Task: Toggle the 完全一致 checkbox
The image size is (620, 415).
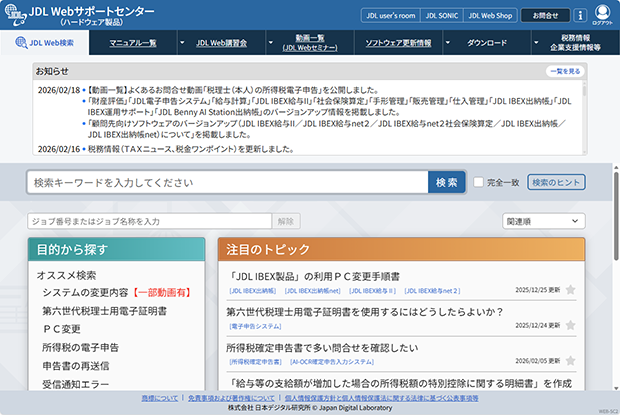Action: pos(478,182)
